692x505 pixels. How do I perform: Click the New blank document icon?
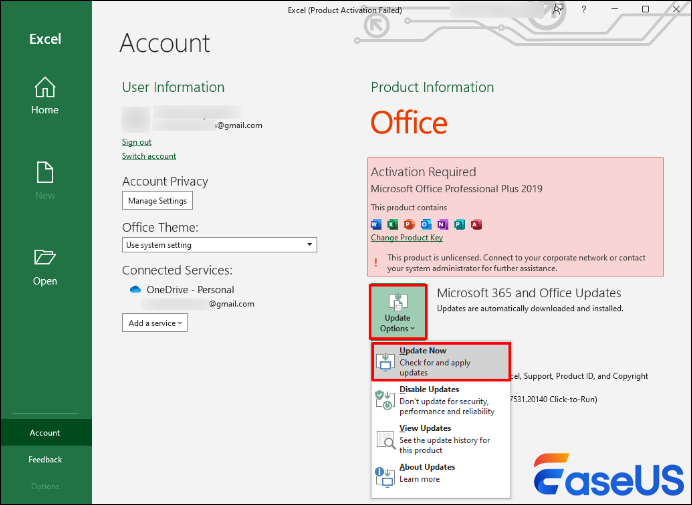(x=45, y=172)
